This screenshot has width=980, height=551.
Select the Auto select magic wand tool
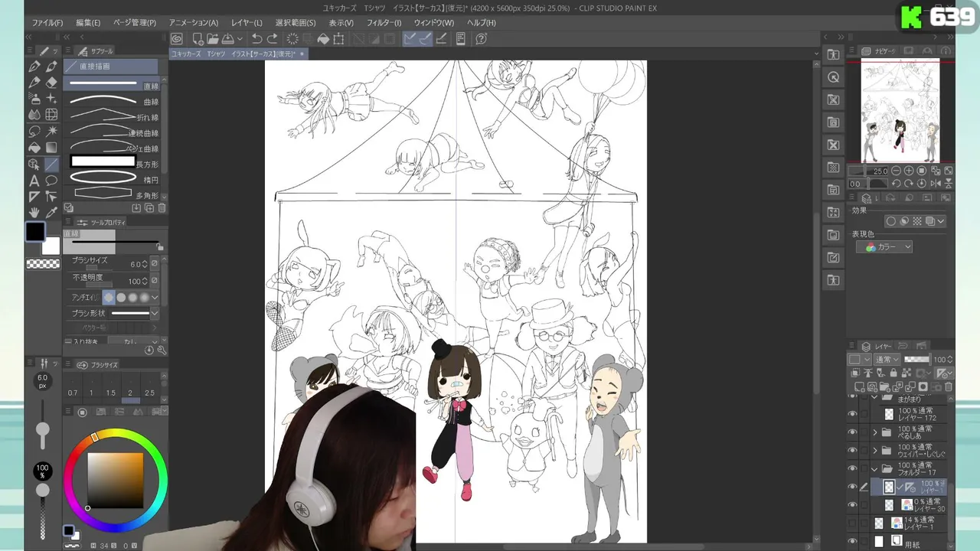click(51, 131)
